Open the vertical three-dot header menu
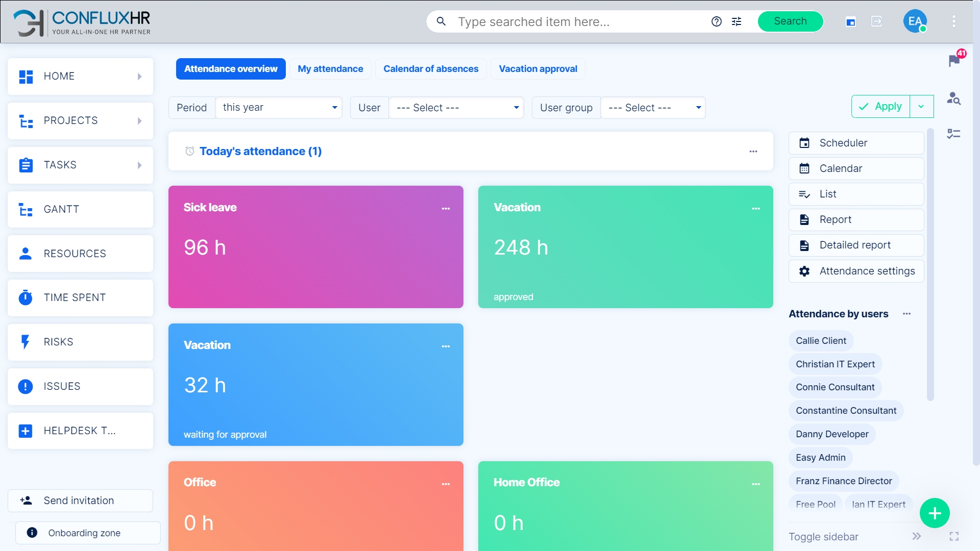 coord(953,21)
